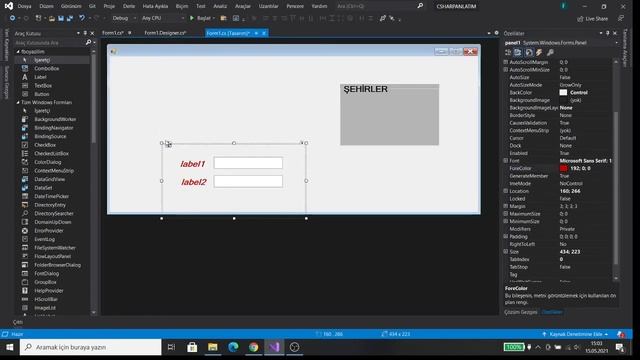The height and width of the screenshot is (360, 640).
Task: Open the Dosya menu
Action: tap(24, 6)
